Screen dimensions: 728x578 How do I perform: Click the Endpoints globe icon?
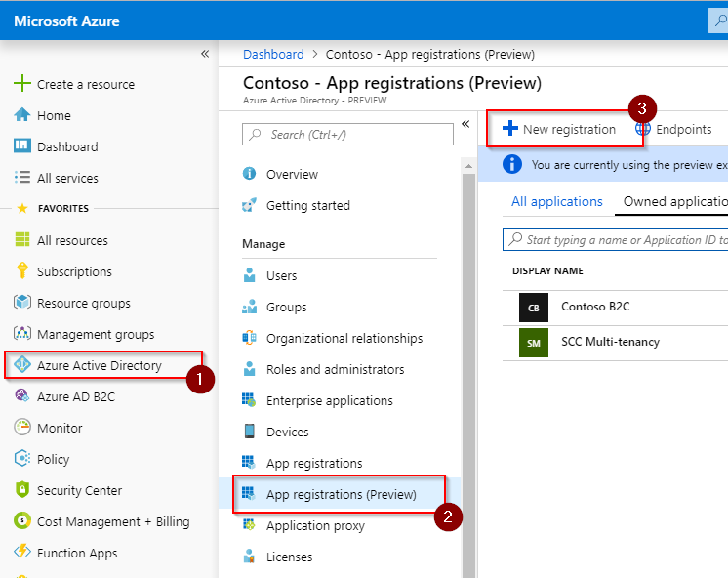click(x=642, y=129)
